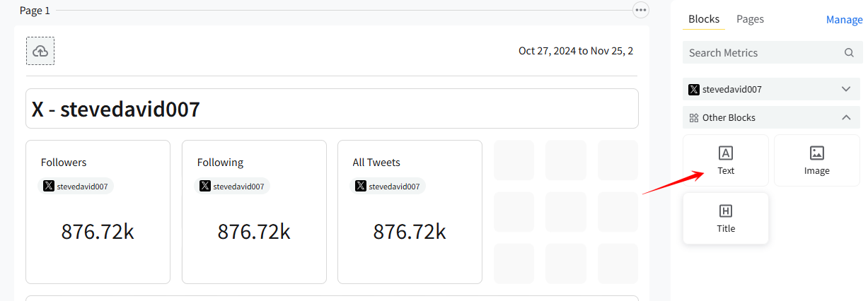
Task: Click the search magnifier icon
Action: 849,53
